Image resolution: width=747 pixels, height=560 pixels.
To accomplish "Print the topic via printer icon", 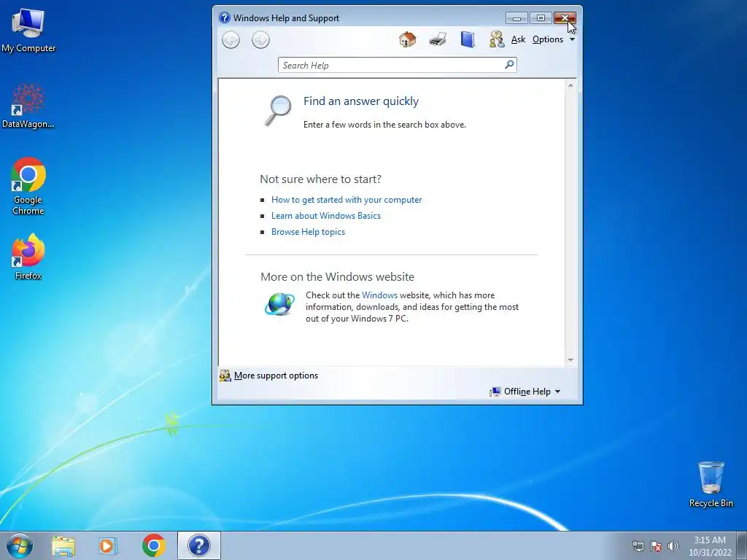I will click(x=438, y=39).
